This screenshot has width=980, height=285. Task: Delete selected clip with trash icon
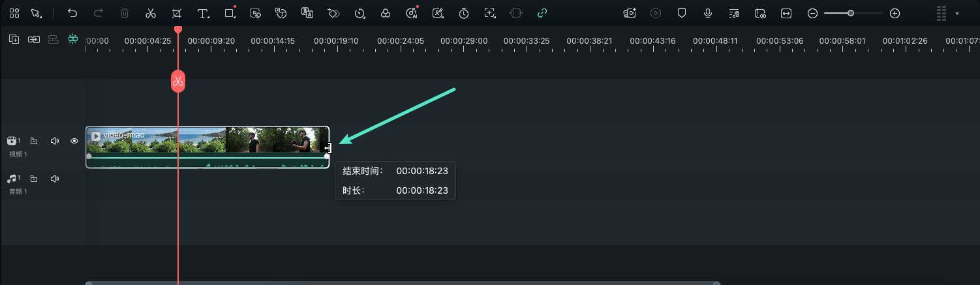(125, 13)
